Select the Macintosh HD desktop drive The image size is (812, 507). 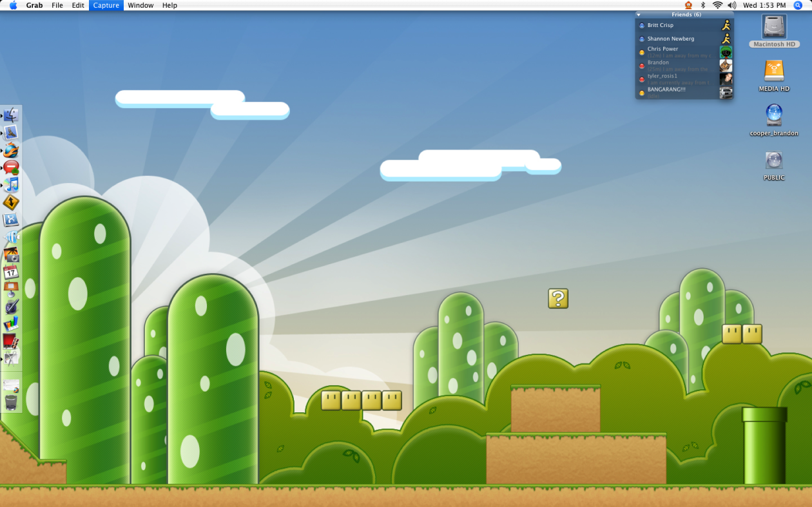pos(774,31)
